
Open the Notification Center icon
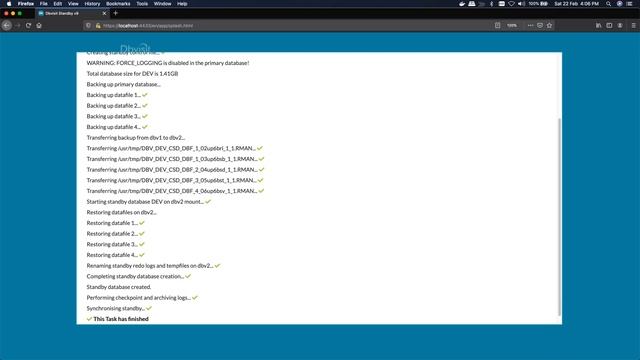[629, 4]
